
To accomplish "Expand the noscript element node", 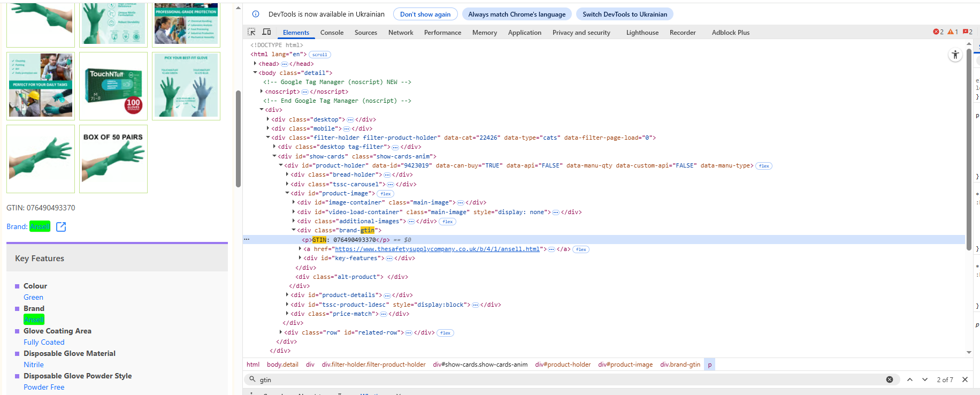I will (x=262, y=91).
